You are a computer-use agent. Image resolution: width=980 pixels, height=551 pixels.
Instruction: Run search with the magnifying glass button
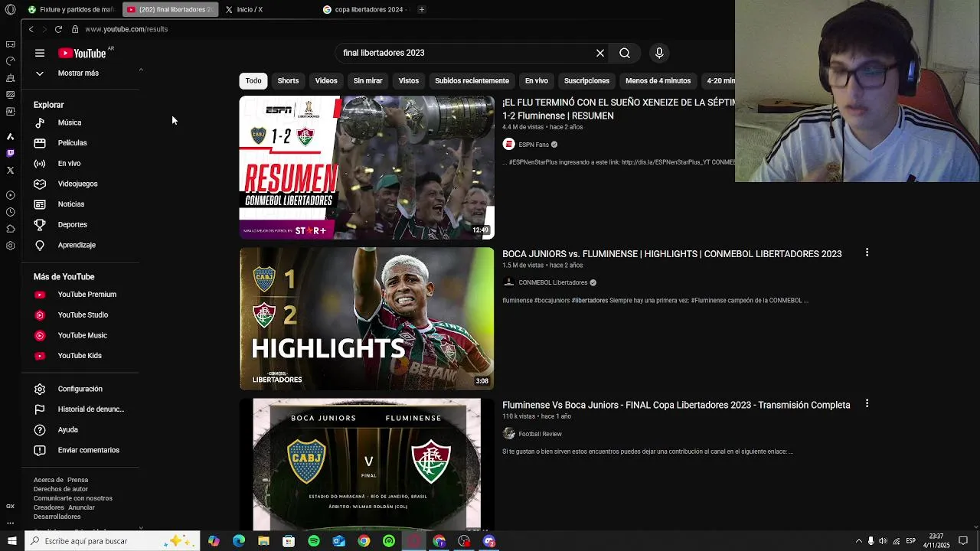click(625, 53)
